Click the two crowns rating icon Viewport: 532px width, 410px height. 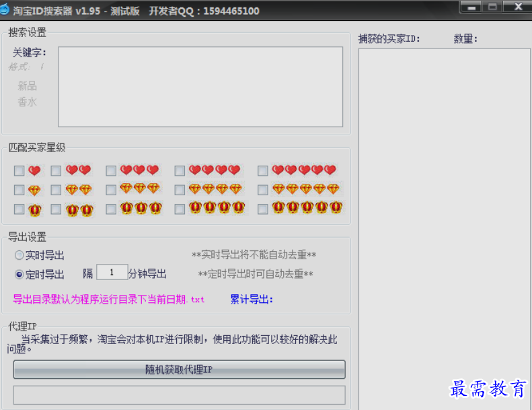[x=79, y=210]
